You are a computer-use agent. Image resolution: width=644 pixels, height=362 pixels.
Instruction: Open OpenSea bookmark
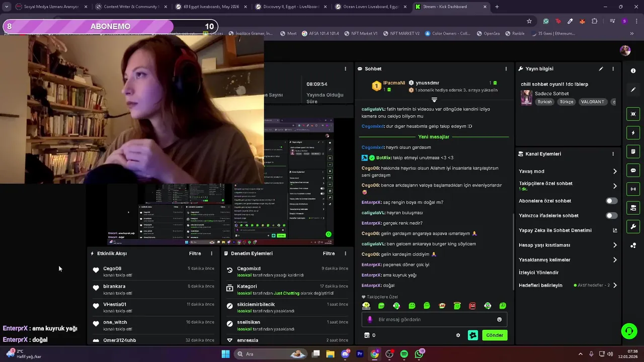(488, 34)
